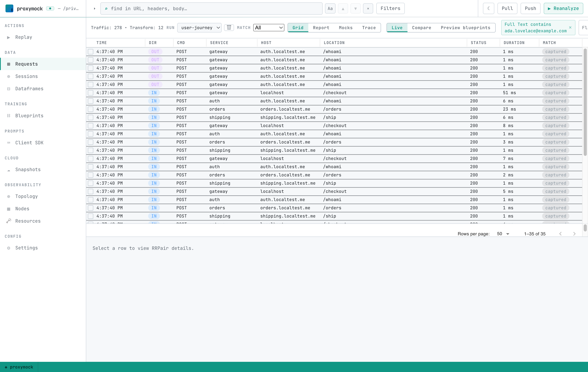Click the proxymock status bar item
588x372 pixels.
click(x=19, y=367)
